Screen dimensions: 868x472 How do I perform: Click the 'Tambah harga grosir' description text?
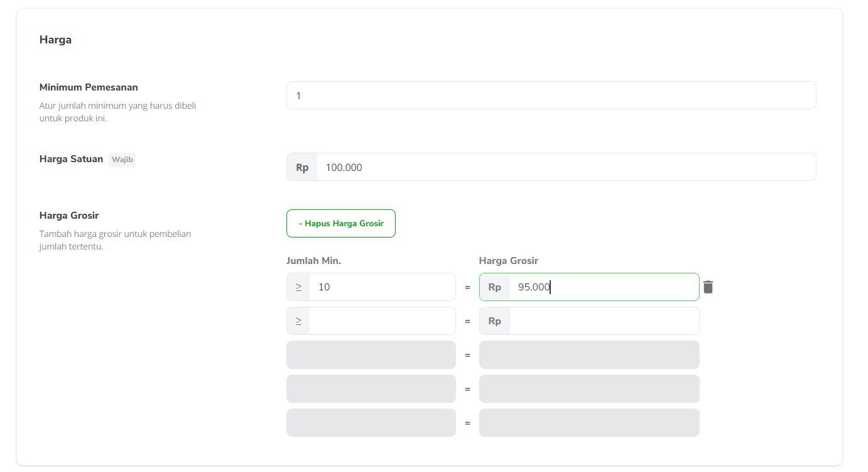point(115,240)
